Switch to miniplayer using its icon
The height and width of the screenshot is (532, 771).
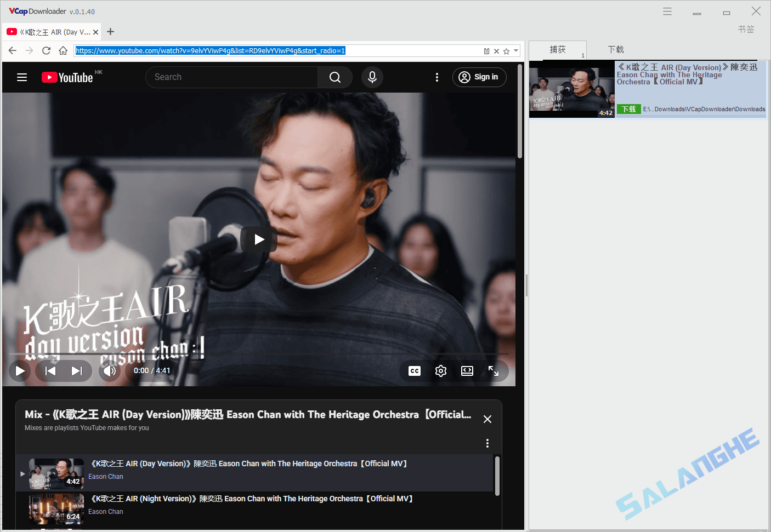[x=467, y=371]
